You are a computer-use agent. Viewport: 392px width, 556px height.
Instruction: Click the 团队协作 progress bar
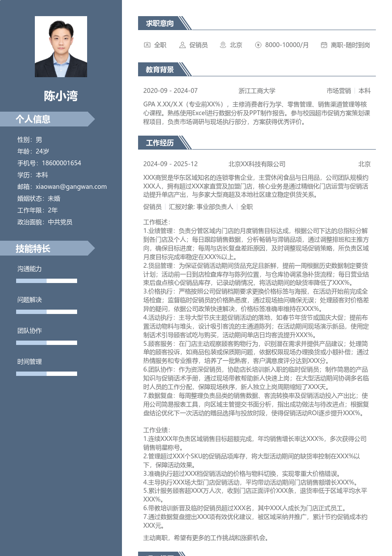pos(47,343)
